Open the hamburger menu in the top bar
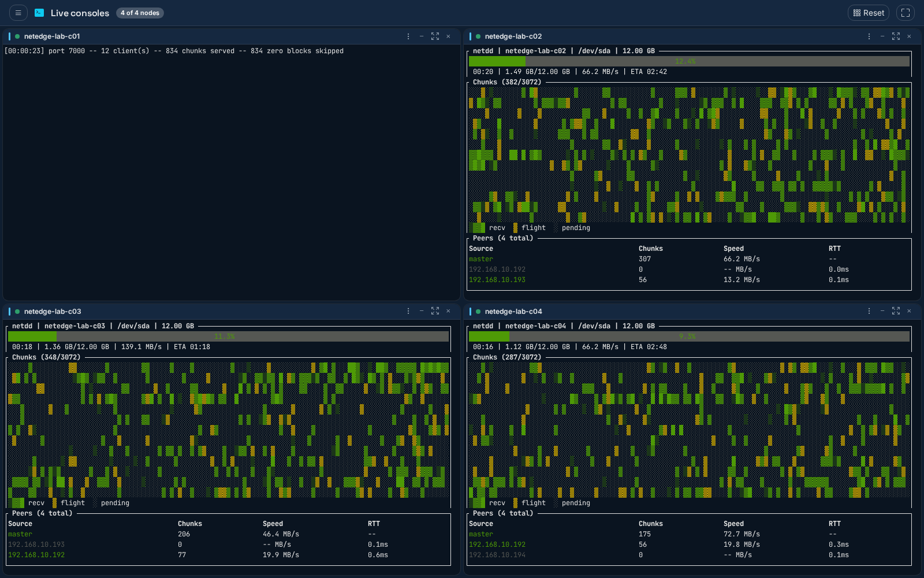 [18, 13]
